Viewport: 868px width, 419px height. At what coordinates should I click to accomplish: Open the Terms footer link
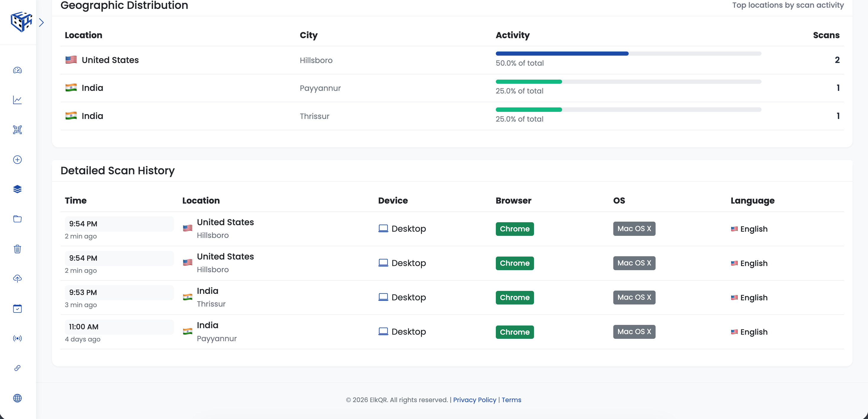(x=511, y=400)
